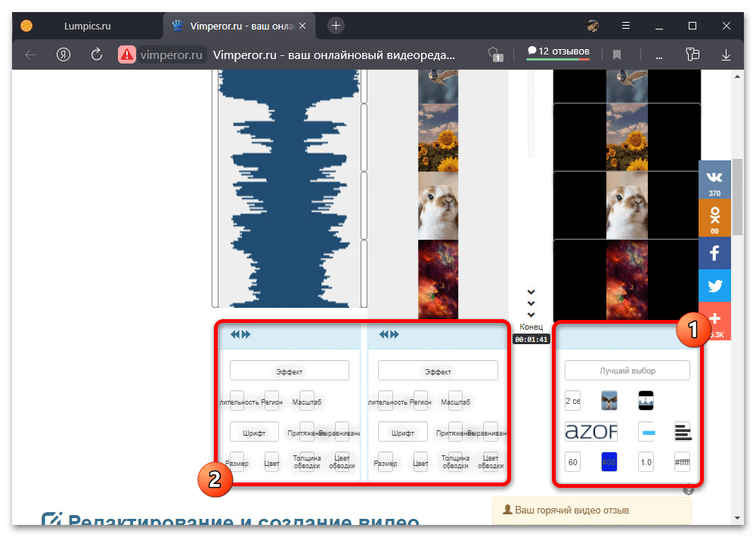Image resolution: width=756 pixels, height=537 pixels.
Task: Click the Facebook share icon
Action: click(714, 253)
